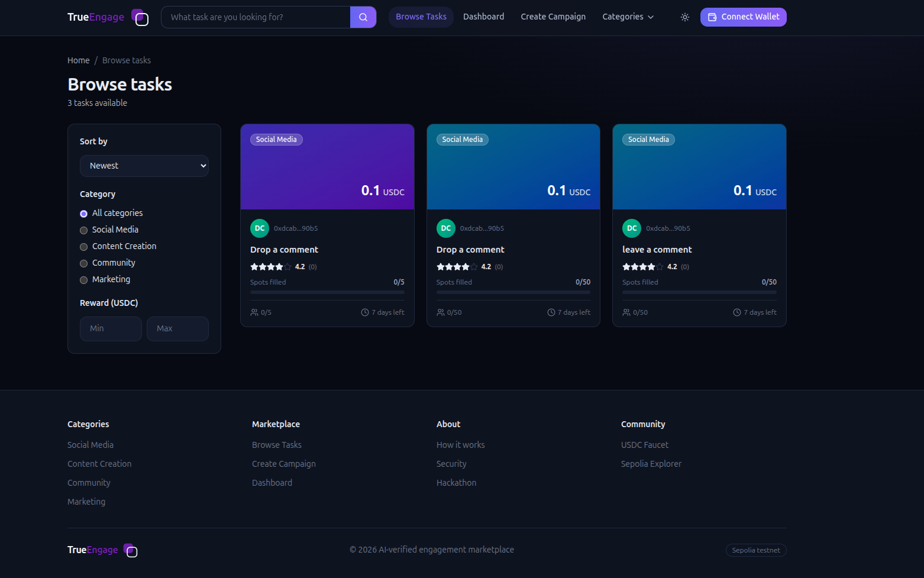The height and width of the screenshot is (578, 924).
Task: Go to Create Campaign in navbar
Action: point(553,17)
